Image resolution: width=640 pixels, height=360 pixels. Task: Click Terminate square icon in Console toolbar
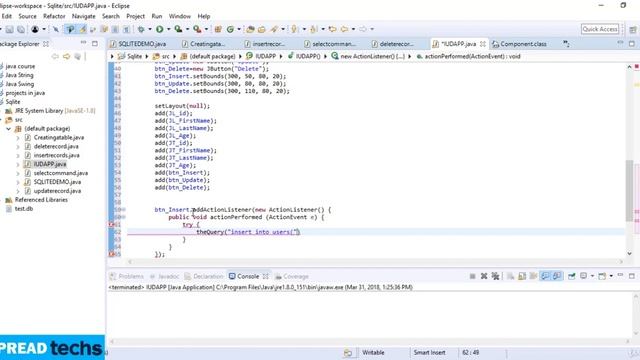click(x=473, y=276)
